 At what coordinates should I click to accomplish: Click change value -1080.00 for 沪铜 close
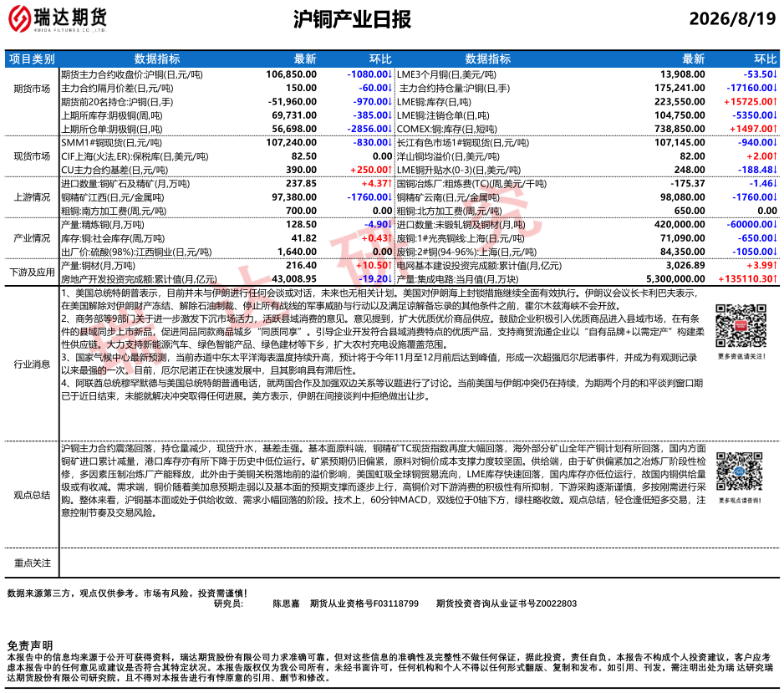369,74
